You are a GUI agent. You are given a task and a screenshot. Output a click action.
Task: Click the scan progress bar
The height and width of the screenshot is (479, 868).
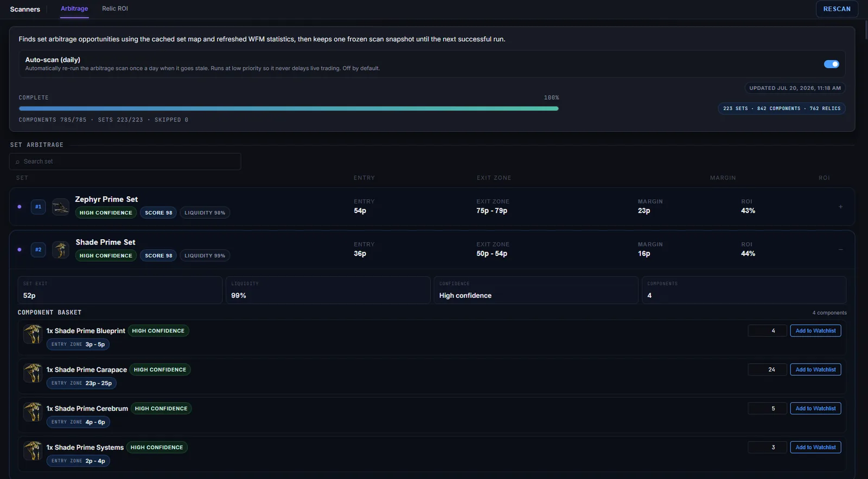[289, 108]
